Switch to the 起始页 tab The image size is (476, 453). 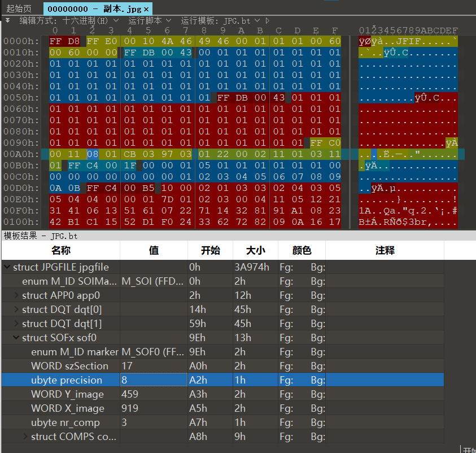pyautogui.click(x=19, y=9)
